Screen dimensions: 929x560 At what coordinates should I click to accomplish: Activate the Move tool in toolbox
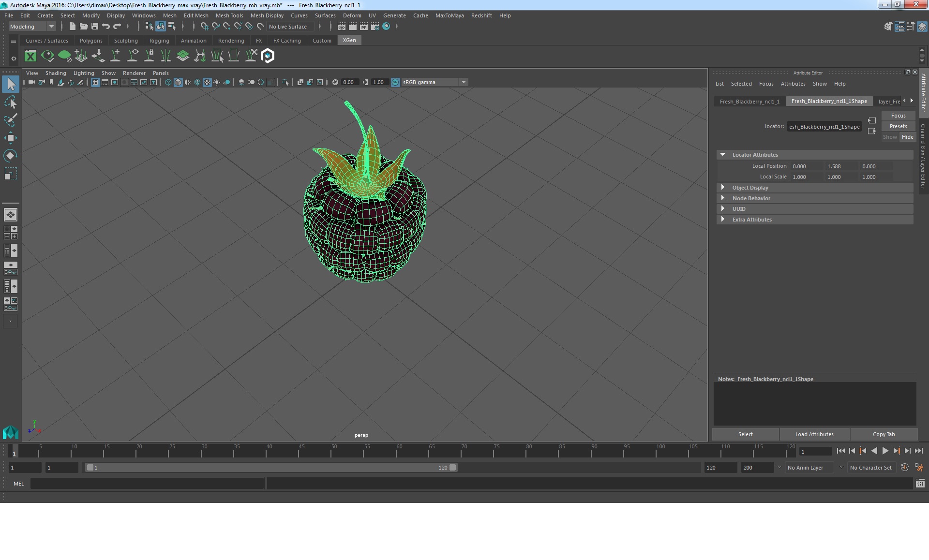tap(11, 138)
